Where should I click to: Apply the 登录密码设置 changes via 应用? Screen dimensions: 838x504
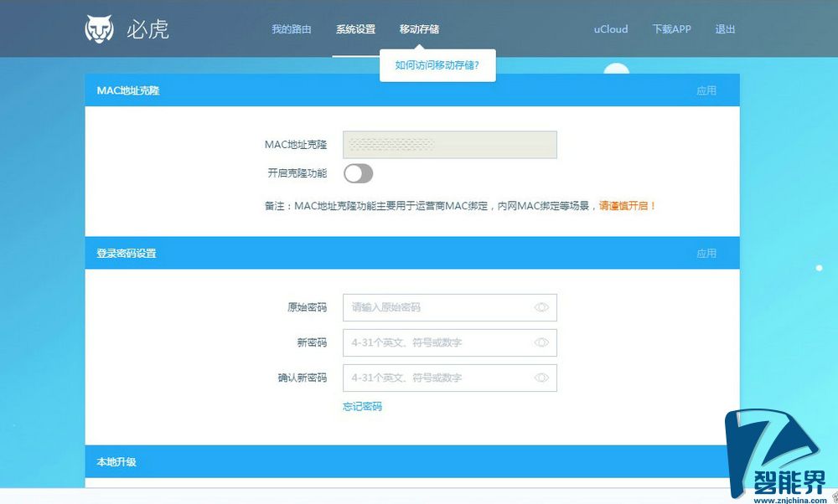tap(706, 252)
